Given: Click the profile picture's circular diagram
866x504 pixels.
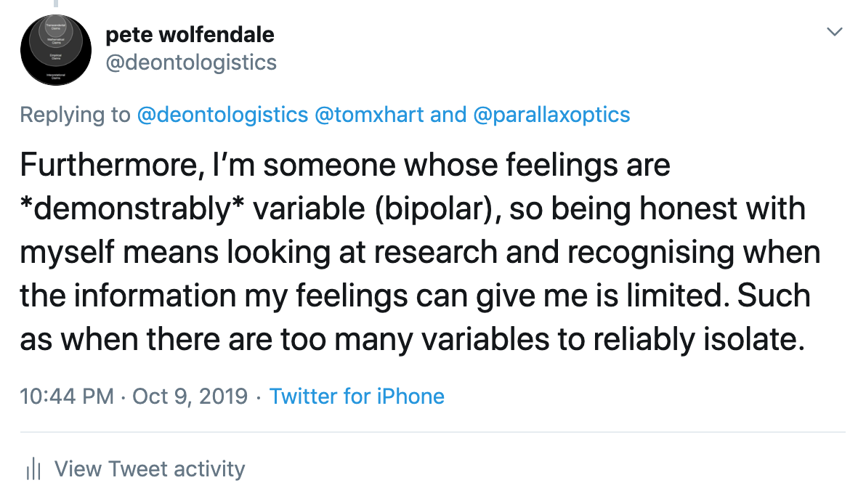Looking at the screenshot, I should point(55,50).
